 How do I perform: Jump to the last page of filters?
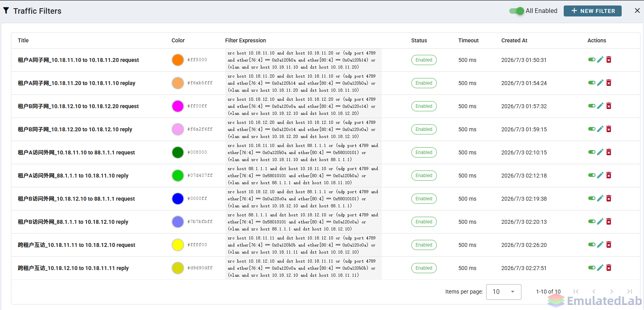tap(630, 291)
